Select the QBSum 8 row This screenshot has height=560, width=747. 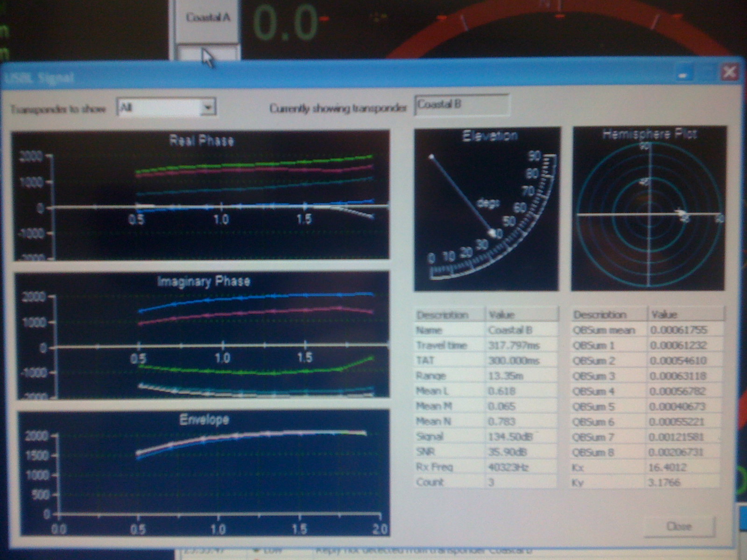647,452
